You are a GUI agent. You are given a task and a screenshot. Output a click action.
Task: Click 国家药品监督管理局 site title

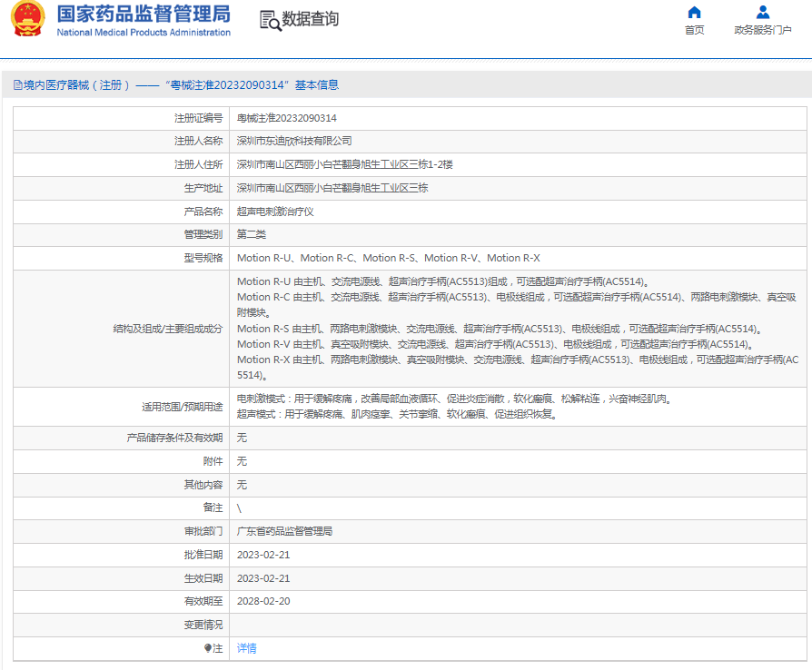coord(144,14)
